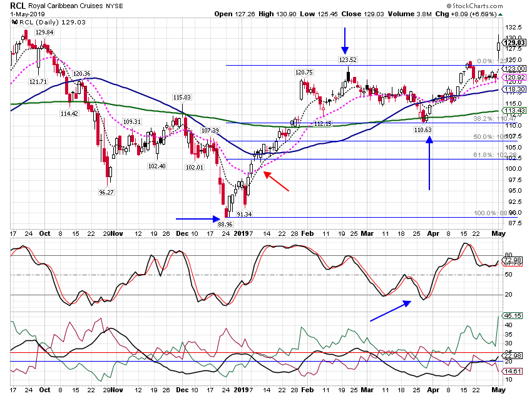Click the 107.39 price label
Image resolution: width=532 pixels, height=396 pixels.
[x=210, y=131]
